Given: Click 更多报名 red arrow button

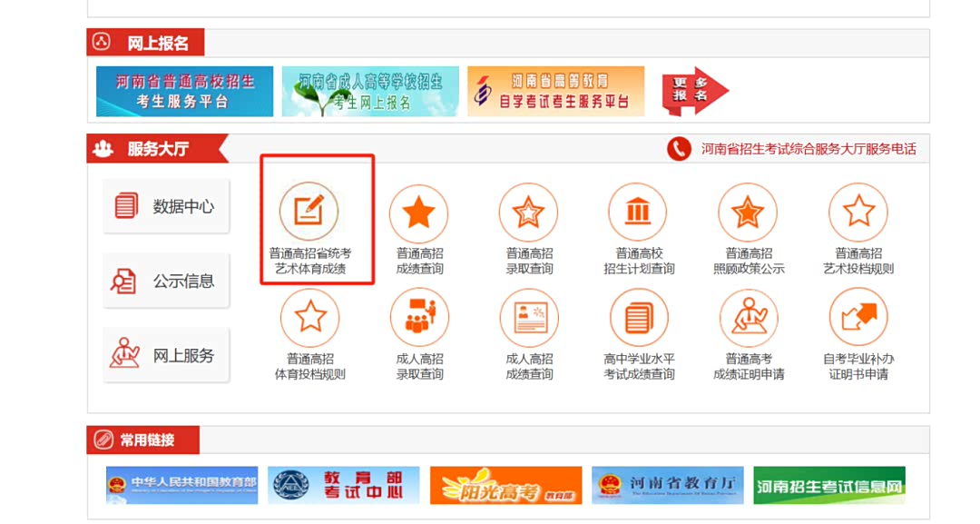Looking at the screenshot, I should click(x=694, y=92).
